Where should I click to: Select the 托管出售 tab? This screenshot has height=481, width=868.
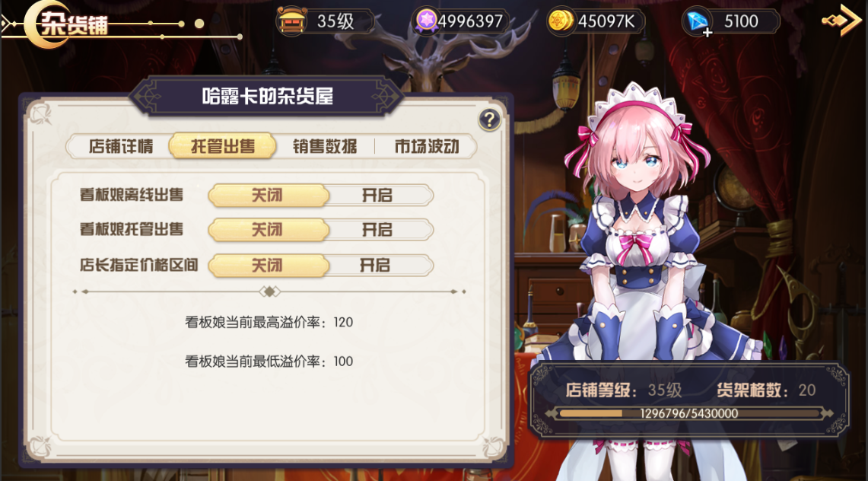coord(223,147)
